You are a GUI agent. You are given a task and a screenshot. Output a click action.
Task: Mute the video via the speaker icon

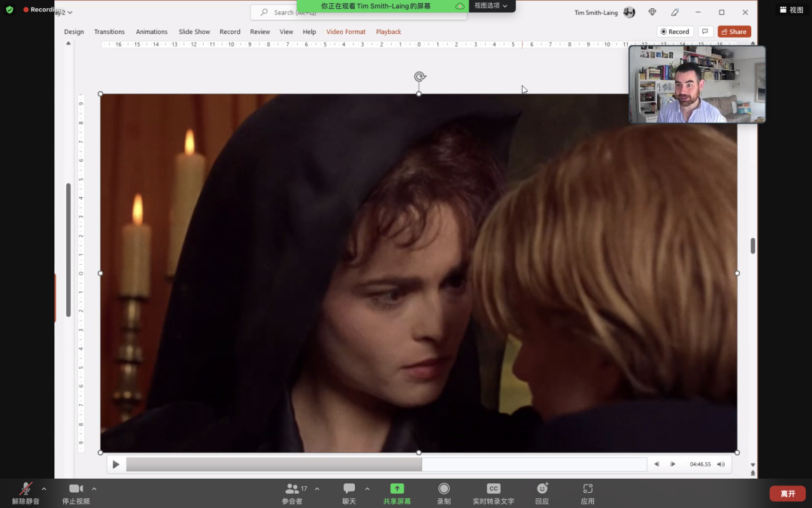click(x=721, y=464)
